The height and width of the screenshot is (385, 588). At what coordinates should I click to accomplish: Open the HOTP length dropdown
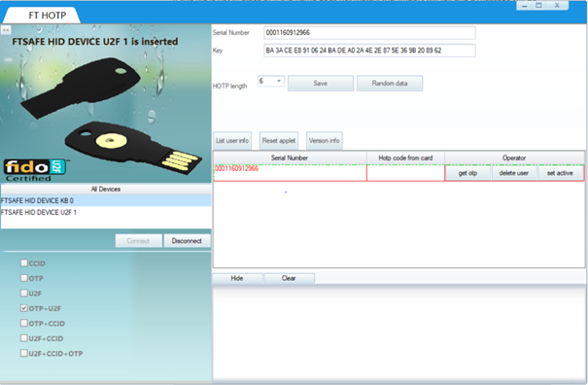pyautogui.click(x=271, y=81)
